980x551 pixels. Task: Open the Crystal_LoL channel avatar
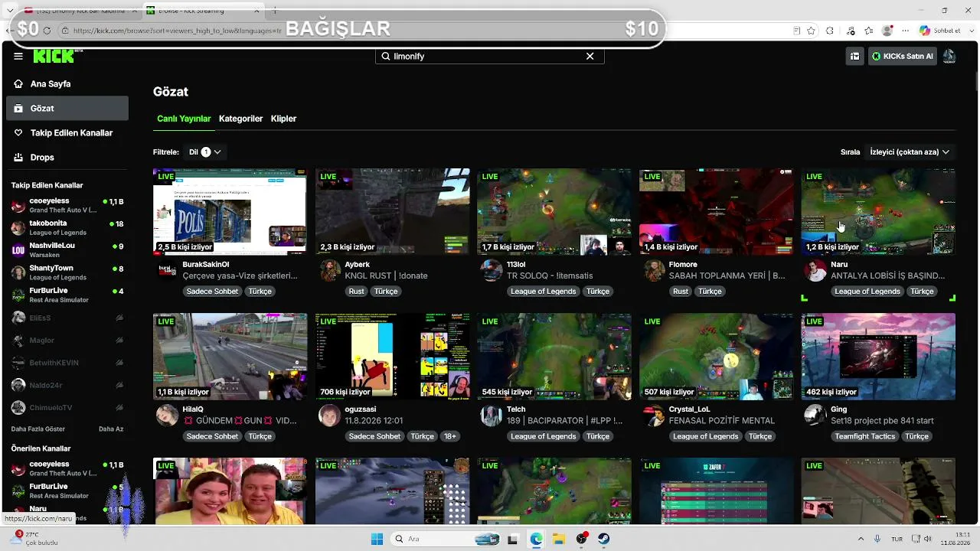pyautogui.click(x=654, y=416)
